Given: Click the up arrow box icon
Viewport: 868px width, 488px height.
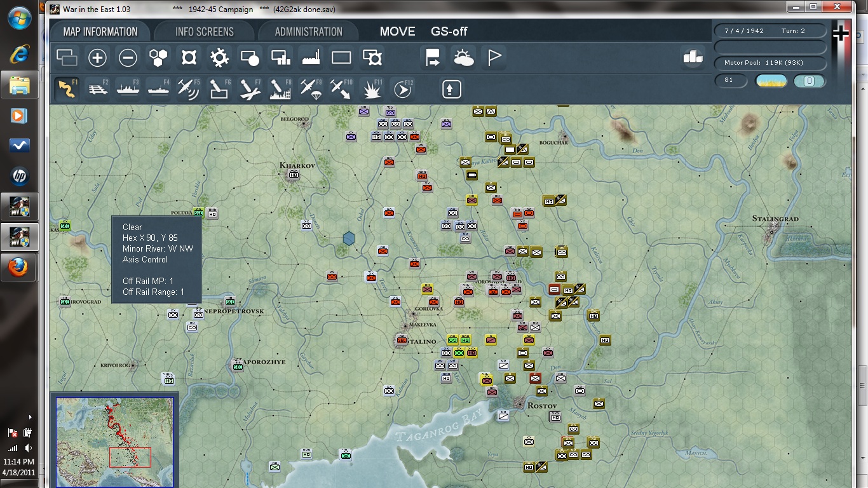Looking at the screenshot, I should click(x=451, y=89).
